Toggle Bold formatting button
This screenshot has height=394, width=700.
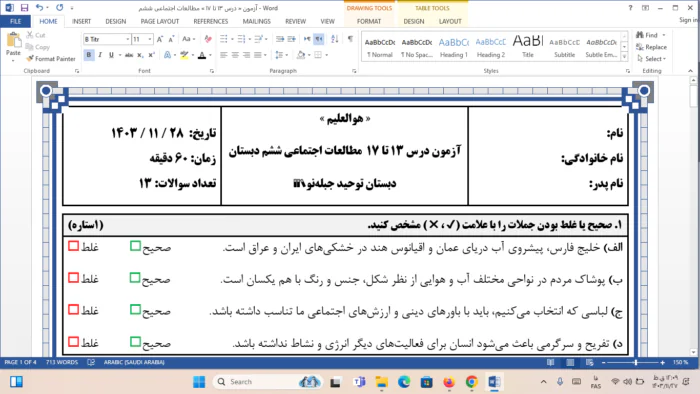click(89, 55)
